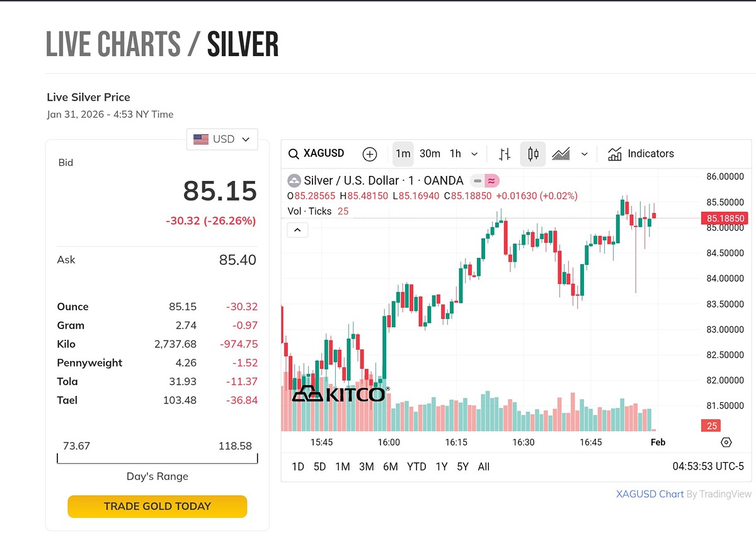Select the candlestick chart style
756x534 pixels.
tap(533, 154)
